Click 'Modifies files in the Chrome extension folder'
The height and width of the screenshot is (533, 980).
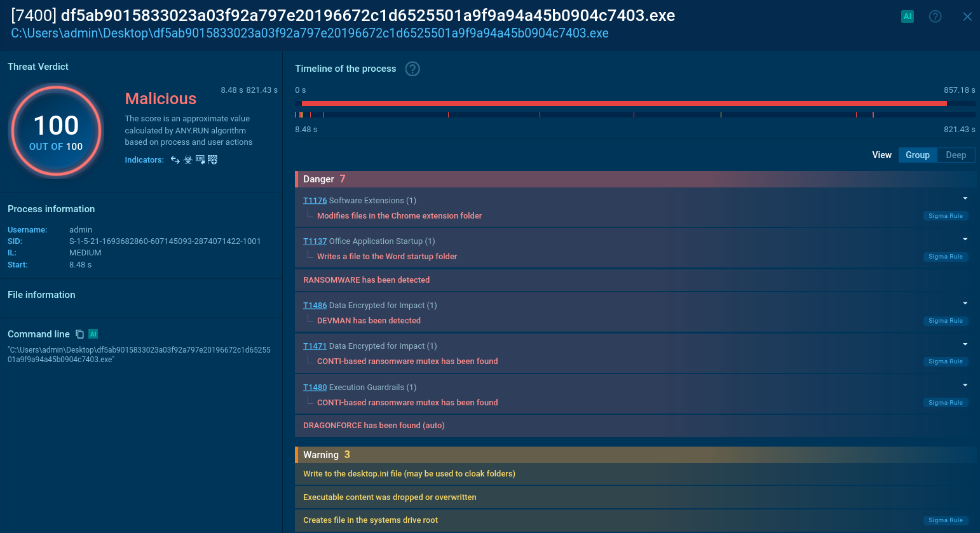pyautogui.click(x=399, y=216)
